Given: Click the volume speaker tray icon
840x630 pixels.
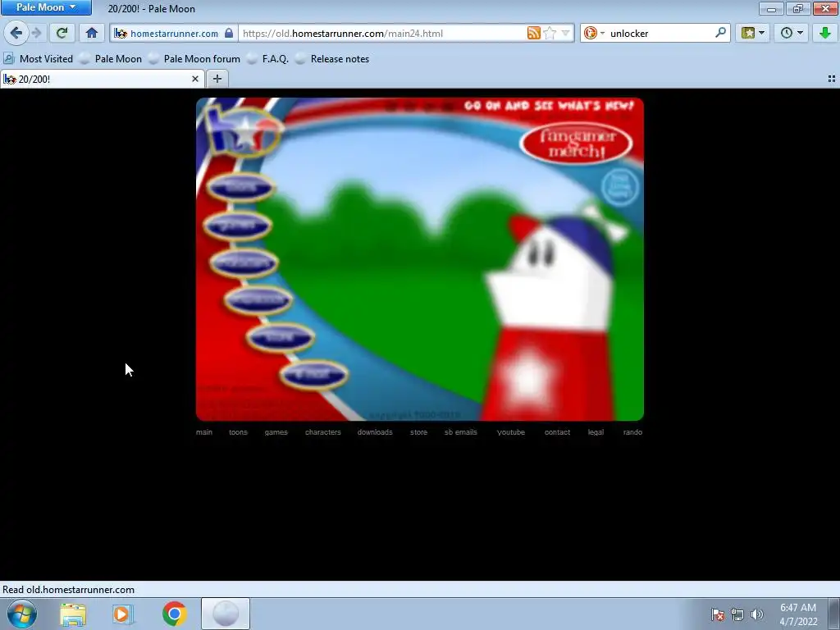Looking at the screenshot, I should pyautogui.click(x=757, y=614).
